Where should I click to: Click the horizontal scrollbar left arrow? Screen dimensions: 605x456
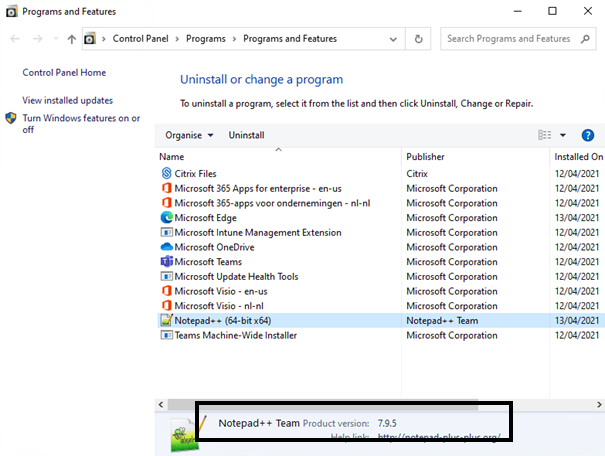click(x=161, y=404)
